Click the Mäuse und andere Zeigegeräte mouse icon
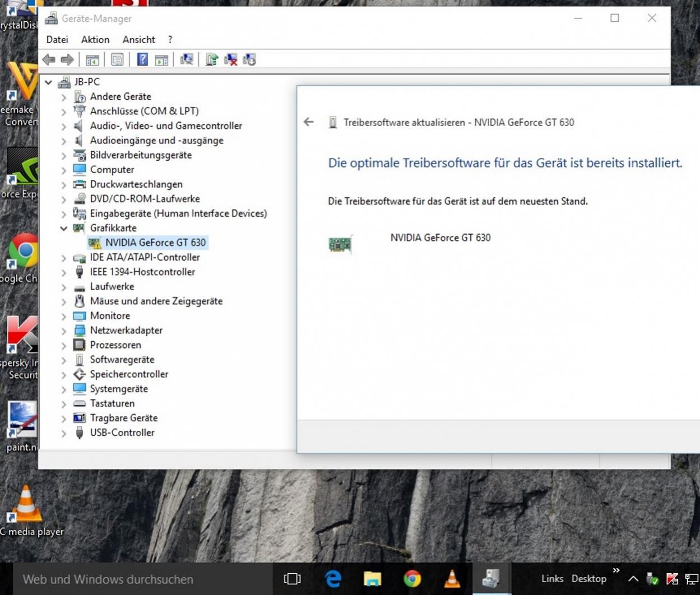 coord(80,301)
